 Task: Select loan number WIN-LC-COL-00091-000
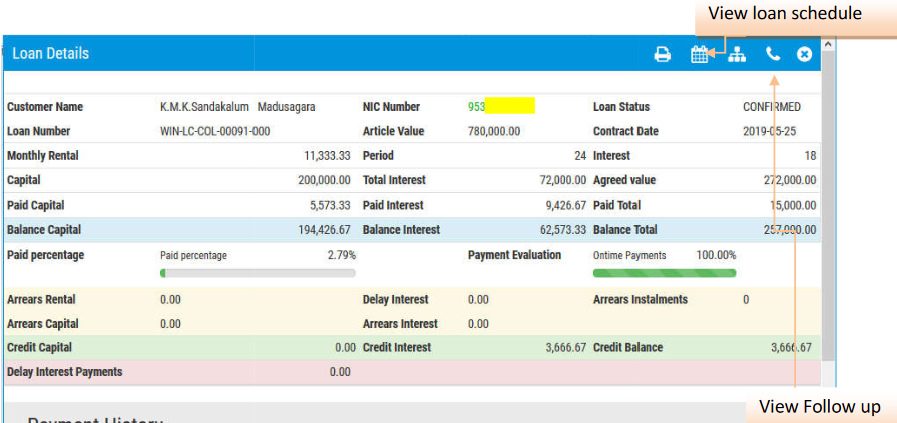[215, 131]
